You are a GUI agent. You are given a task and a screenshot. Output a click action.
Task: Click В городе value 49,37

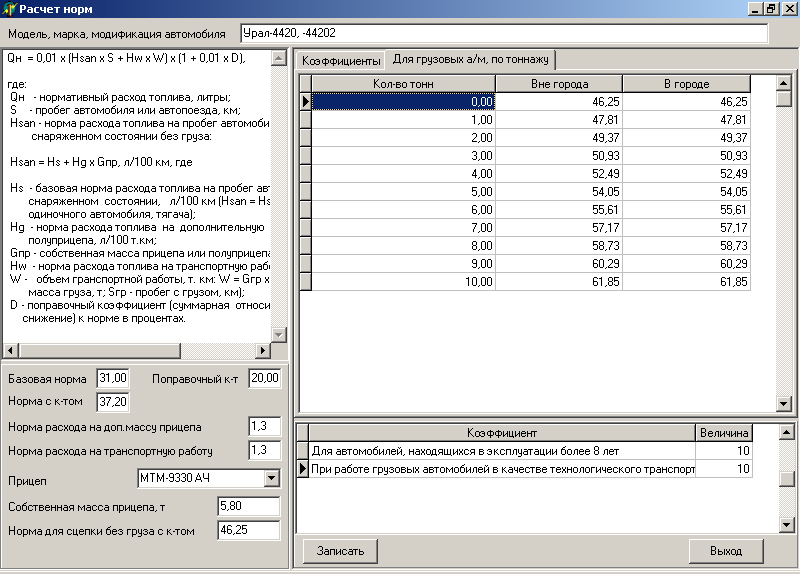tap(687, 138)
